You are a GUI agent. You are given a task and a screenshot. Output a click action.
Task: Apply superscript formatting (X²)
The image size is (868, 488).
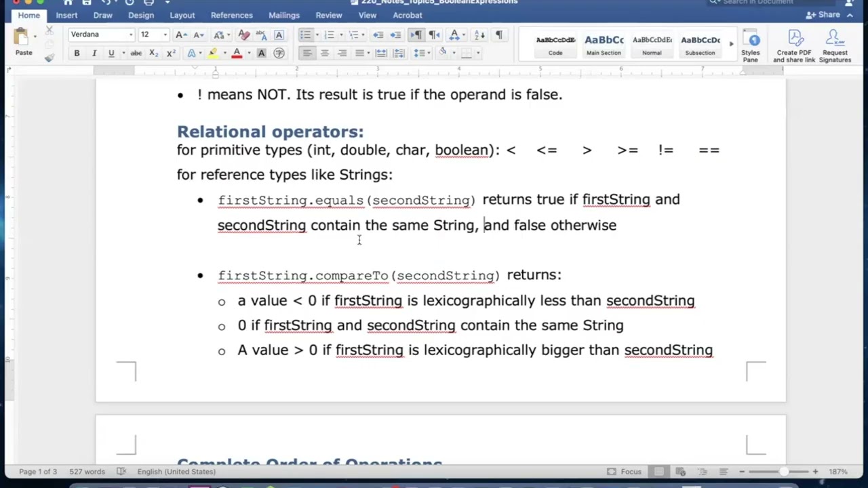171,53
